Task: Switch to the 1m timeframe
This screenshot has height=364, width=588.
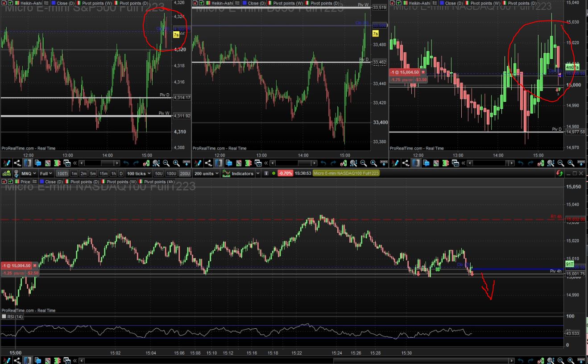Action: click(74, 174)
